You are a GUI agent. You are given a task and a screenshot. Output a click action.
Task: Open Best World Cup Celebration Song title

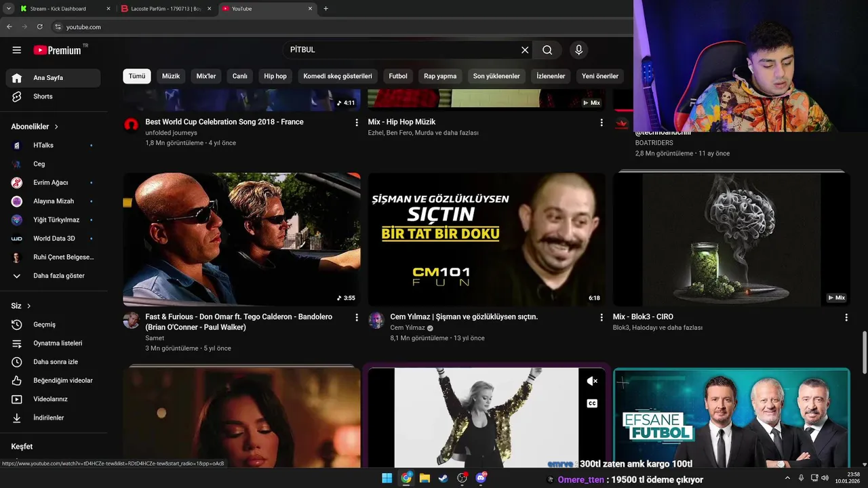pos(224,122)
